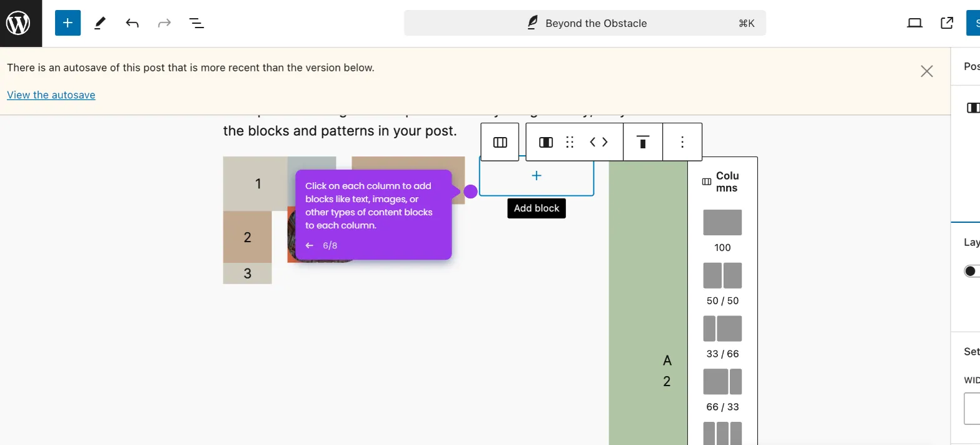Click the Columns placeholder icon
The height and width of the screenshot is (445, 980).
coord(707,182)
